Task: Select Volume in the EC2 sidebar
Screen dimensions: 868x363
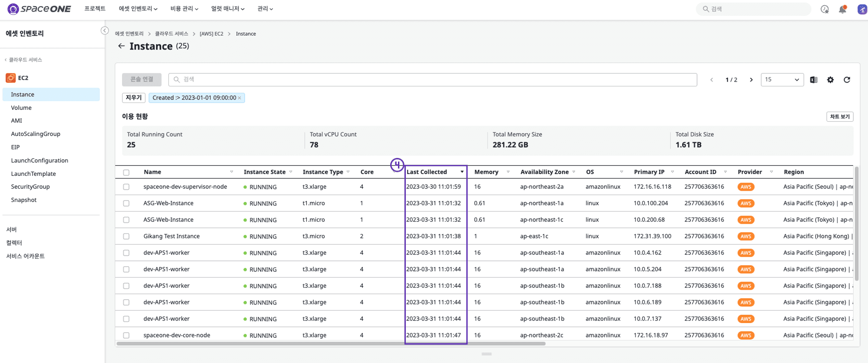Action: pos(21,108)
